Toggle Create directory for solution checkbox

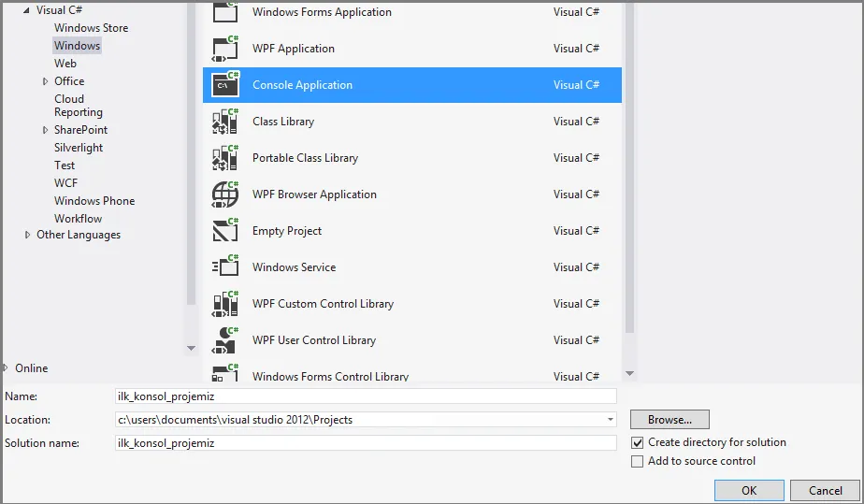pyautogui.click(x=638, y=442)
